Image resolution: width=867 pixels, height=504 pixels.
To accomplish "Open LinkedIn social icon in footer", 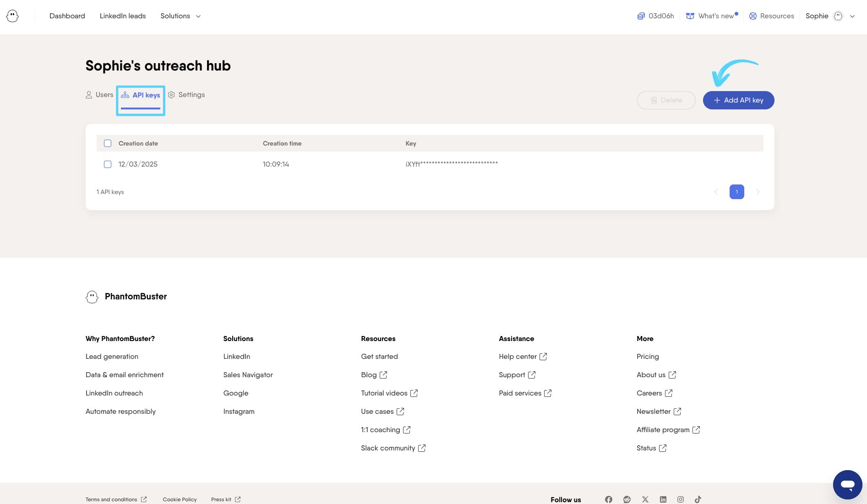I will coord(663,499).
